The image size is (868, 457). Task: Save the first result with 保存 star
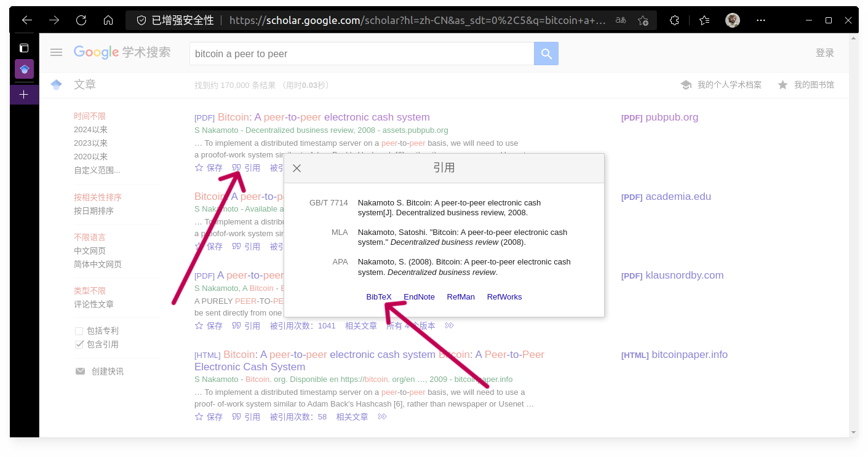(x=209, y=168)
